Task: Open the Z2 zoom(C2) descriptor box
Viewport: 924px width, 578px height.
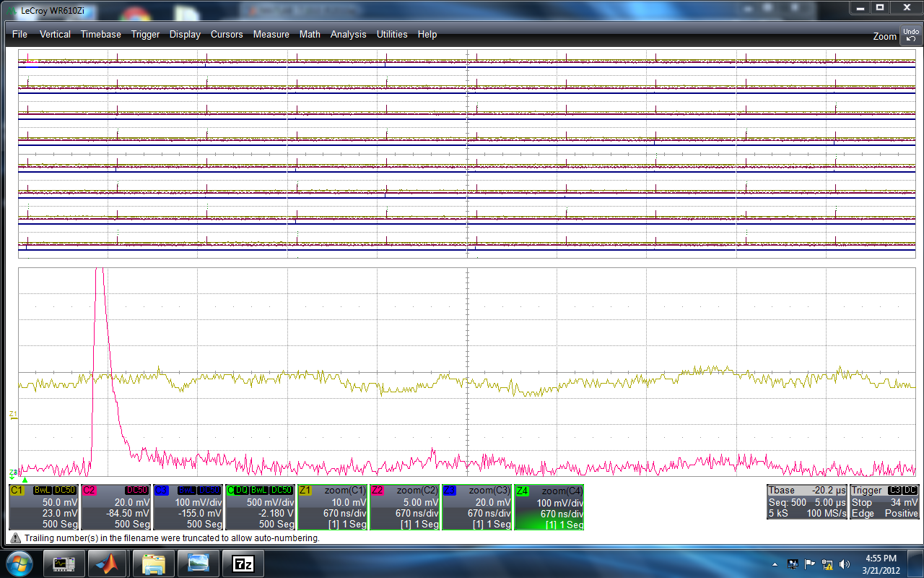Action: pos(404,507)
